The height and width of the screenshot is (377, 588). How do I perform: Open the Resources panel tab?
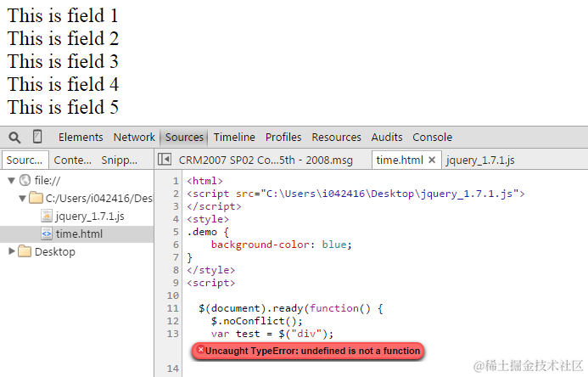[x=336, y=138]
